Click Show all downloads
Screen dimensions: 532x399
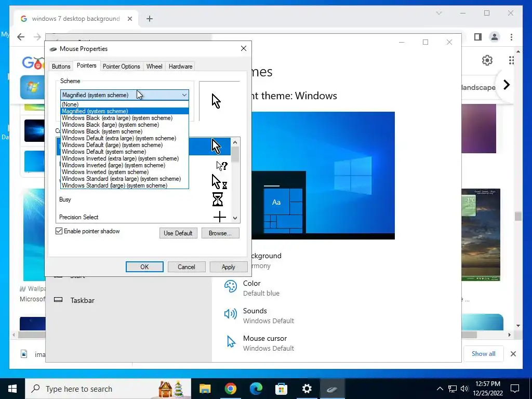[x=484, y=353]
